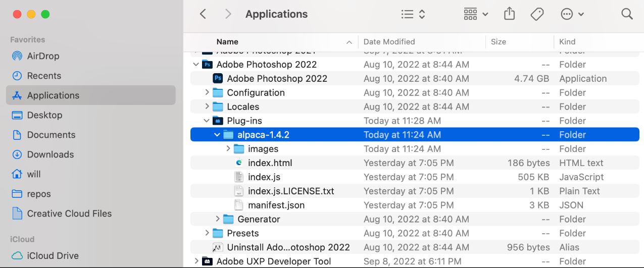This screenshot has height=268, width=644.
Task: Click the Desktop sidebar icon
Action: pos(17,115)
